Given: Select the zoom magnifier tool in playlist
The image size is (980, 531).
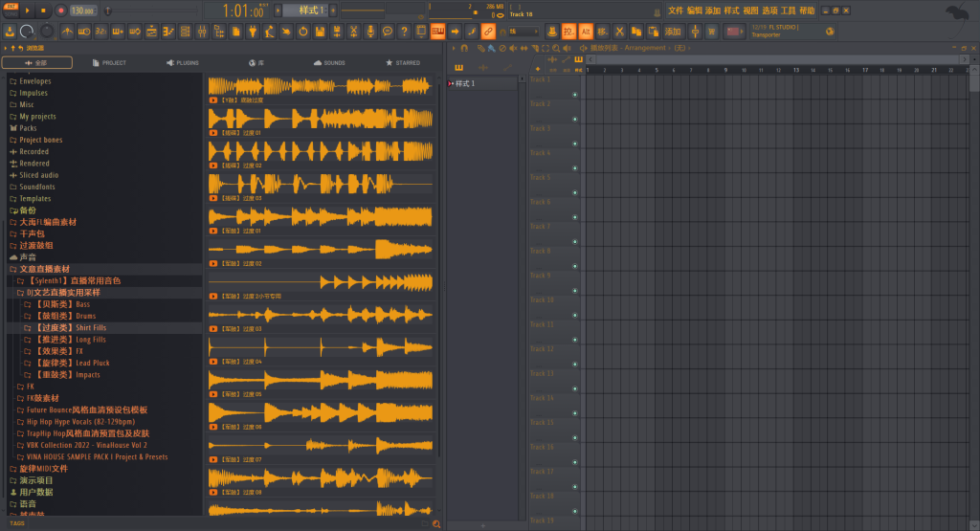Looking at the screenshot, I should 556,48.
